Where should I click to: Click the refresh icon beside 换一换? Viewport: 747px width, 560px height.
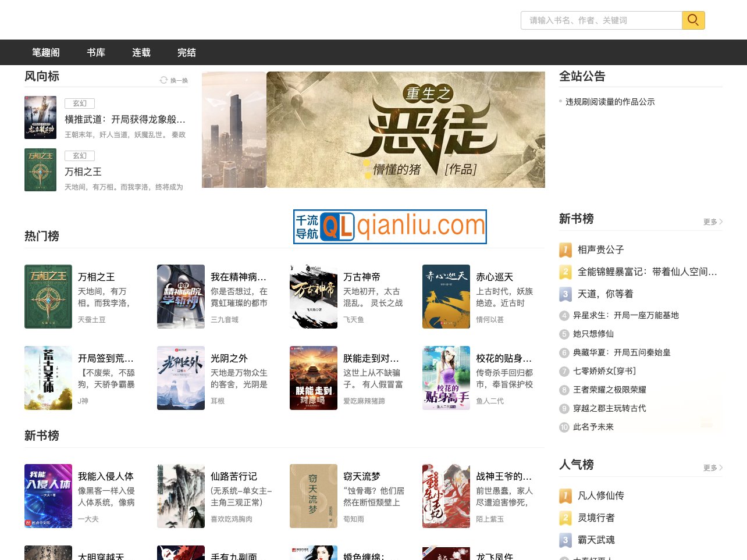pos(163,80)
